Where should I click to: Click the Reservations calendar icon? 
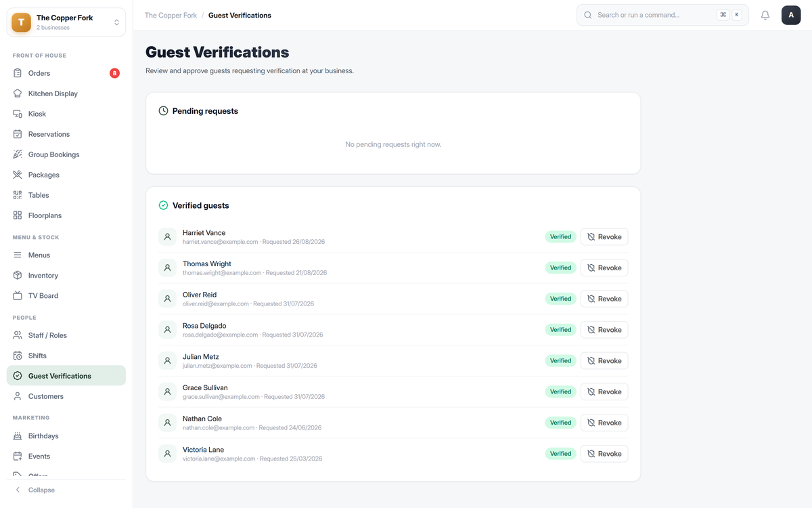18,134
